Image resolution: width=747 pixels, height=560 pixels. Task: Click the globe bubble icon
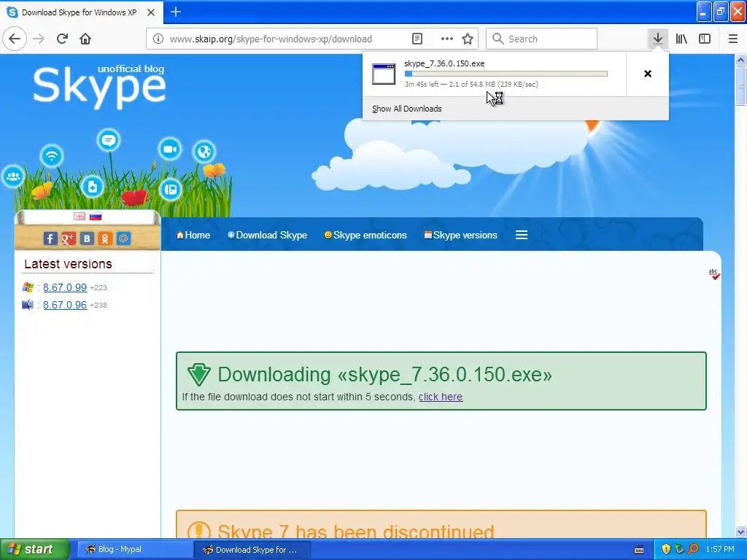click(204, 152)
